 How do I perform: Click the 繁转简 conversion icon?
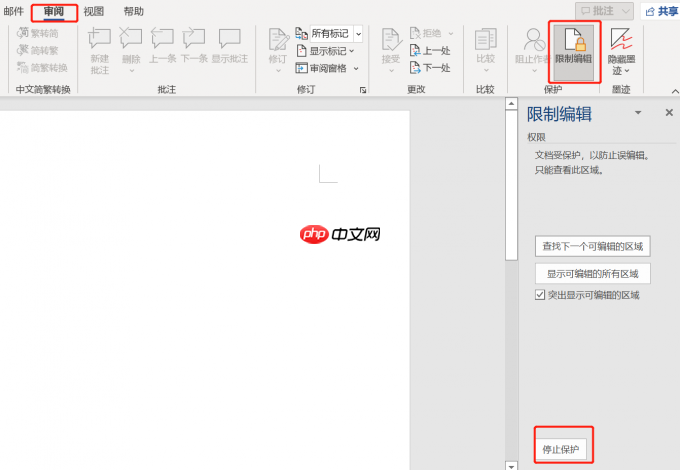pyautogui.click(x=23, y=33)
